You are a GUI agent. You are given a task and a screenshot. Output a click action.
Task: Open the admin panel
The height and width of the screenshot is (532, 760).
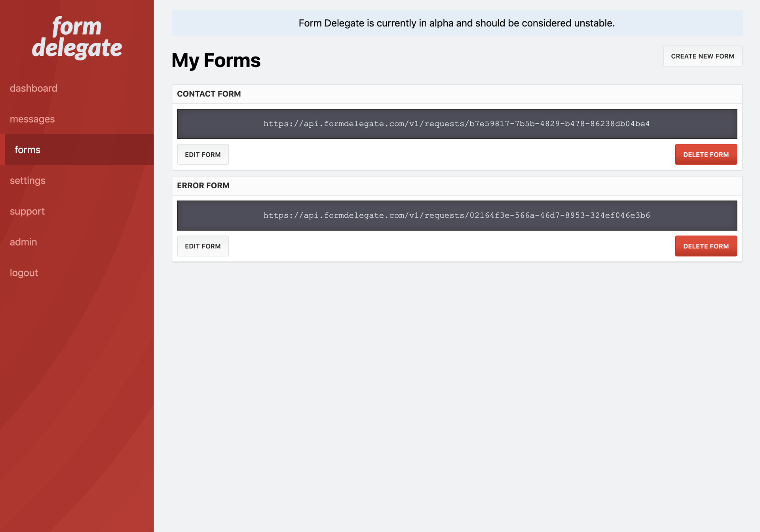(x=23, y=242)
